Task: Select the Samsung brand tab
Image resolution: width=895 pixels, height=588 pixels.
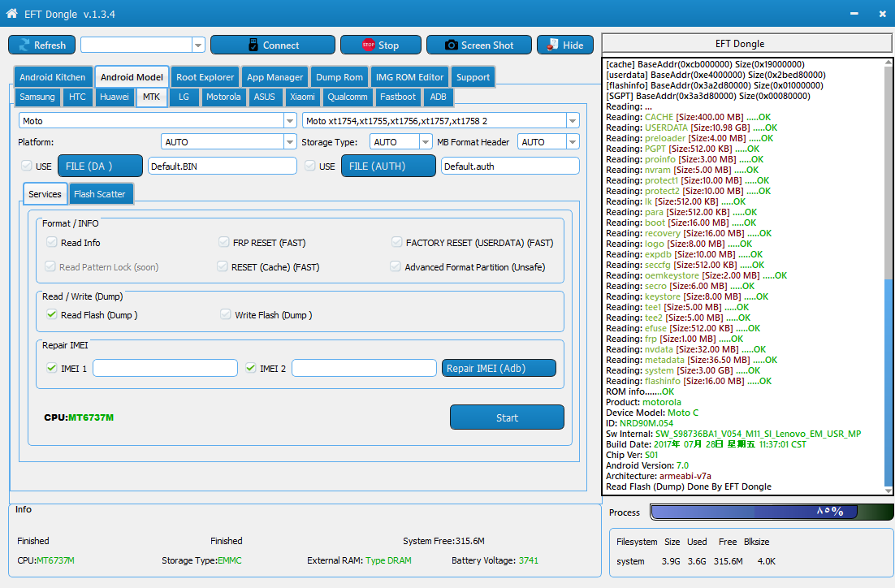Action: tap(37, 97)
